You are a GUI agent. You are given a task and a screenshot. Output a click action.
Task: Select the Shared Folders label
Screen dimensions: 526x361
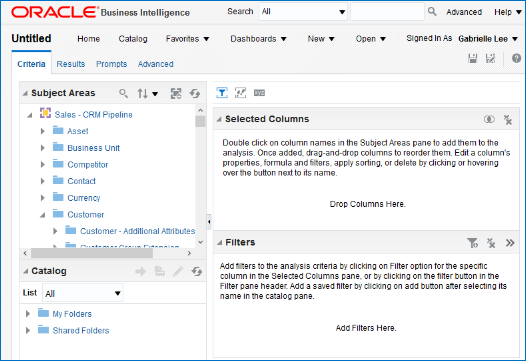(x=81, y=330)
